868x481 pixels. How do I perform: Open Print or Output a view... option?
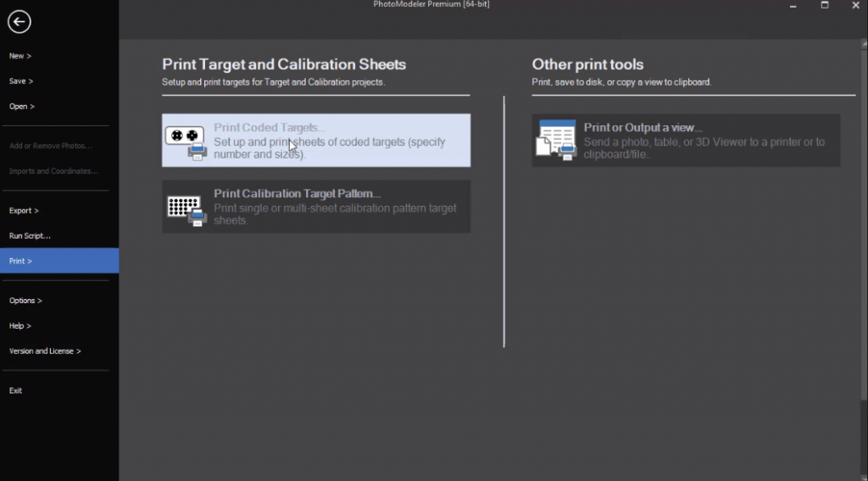tap(686, 141)
